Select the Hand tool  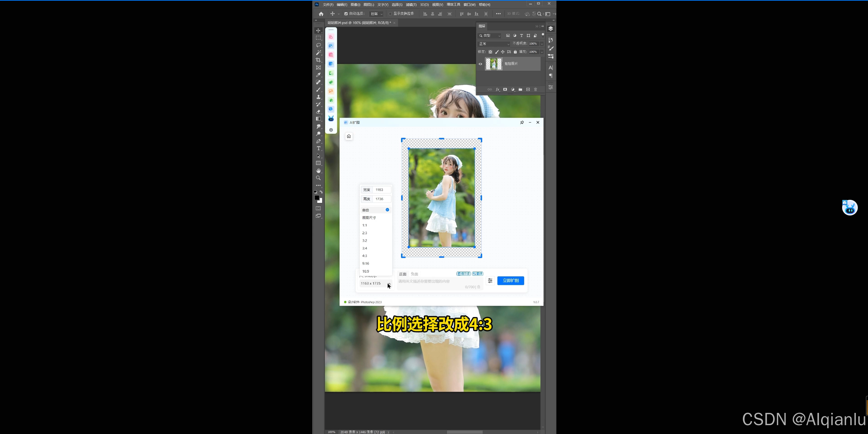318,171
